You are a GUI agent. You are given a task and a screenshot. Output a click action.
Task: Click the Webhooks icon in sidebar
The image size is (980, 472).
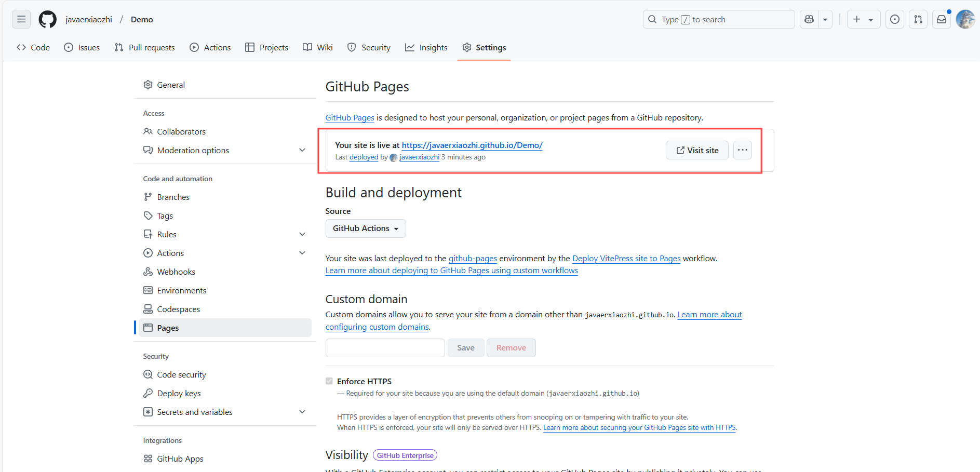[148, 272]
